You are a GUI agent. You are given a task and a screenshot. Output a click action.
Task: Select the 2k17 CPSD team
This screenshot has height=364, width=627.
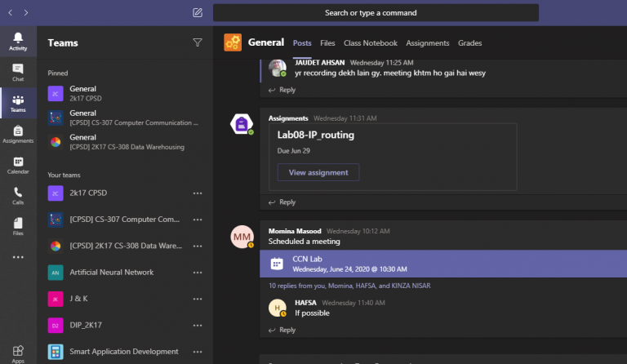pos(125,193)
